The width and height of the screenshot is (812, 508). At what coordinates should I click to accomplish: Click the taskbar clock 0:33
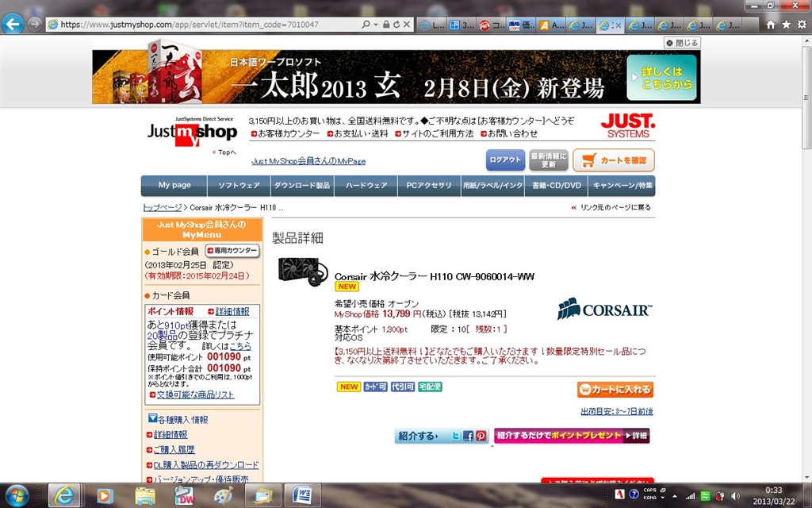[774, 490]
